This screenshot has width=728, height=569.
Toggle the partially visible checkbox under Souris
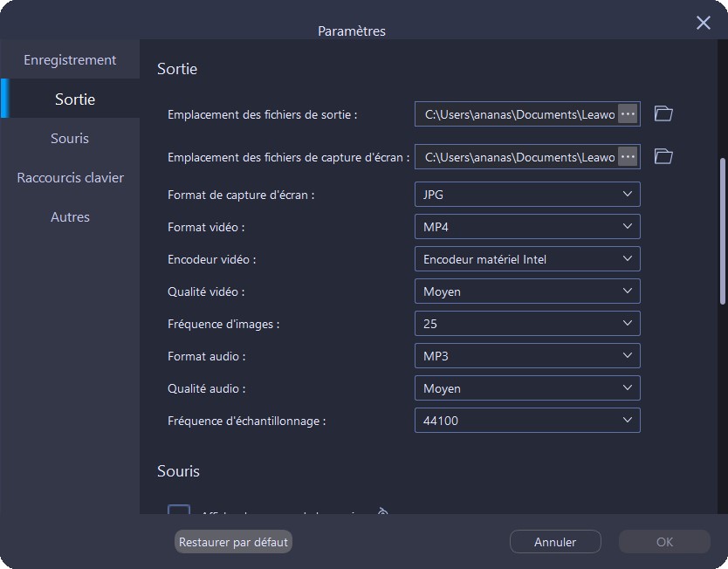pyautogui.click(x=179, y=510)
